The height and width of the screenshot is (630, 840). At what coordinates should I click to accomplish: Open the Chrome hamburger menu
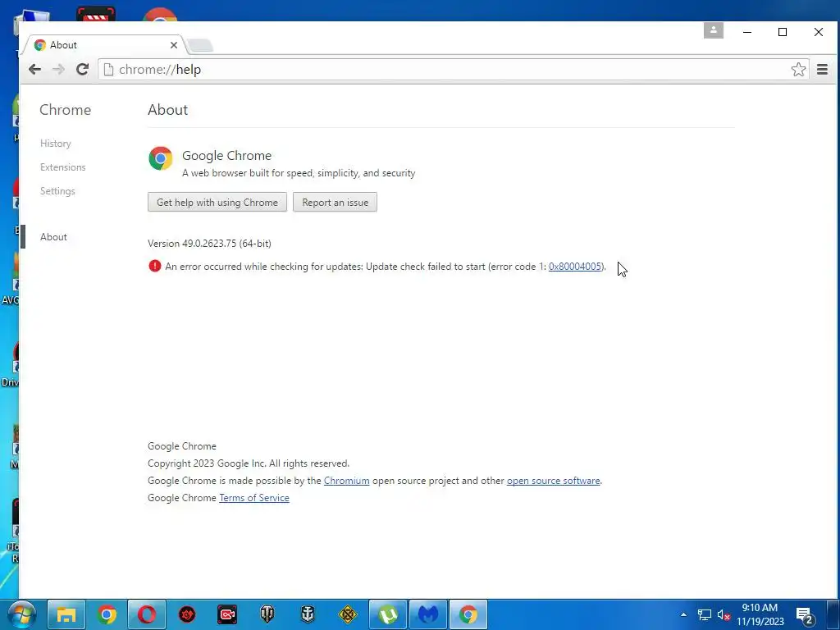[x=822, y=69]
